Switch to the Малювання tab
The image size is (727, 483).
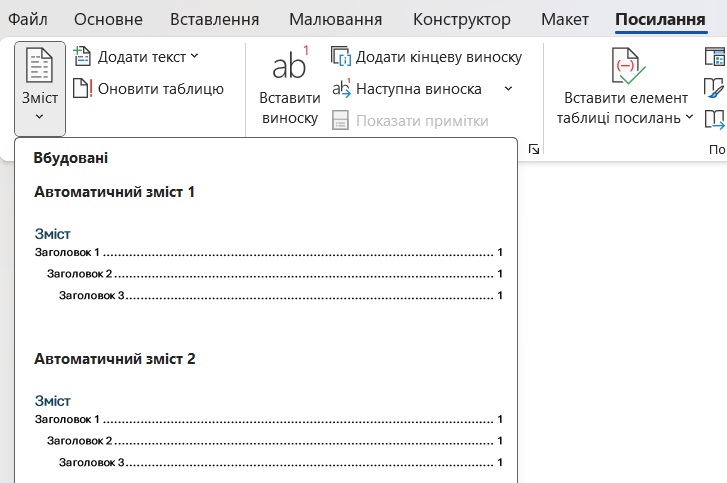click(x=336, y=19)
